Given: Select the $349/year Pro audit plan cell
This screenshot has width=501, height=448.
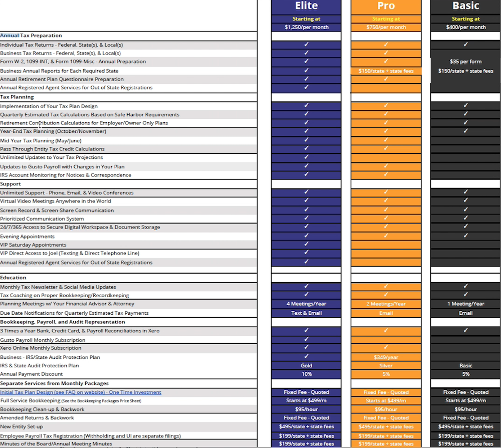Looking at the screenshot, I should tap(386, 357).
